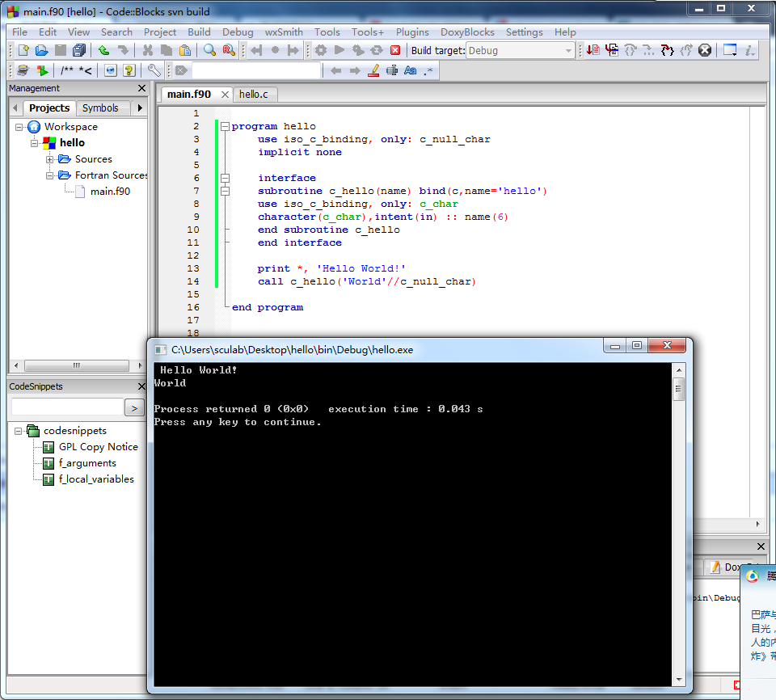Click the Paste clipboard icon
The width and height of the screenshot is (776, 700).
pos(185,50)
